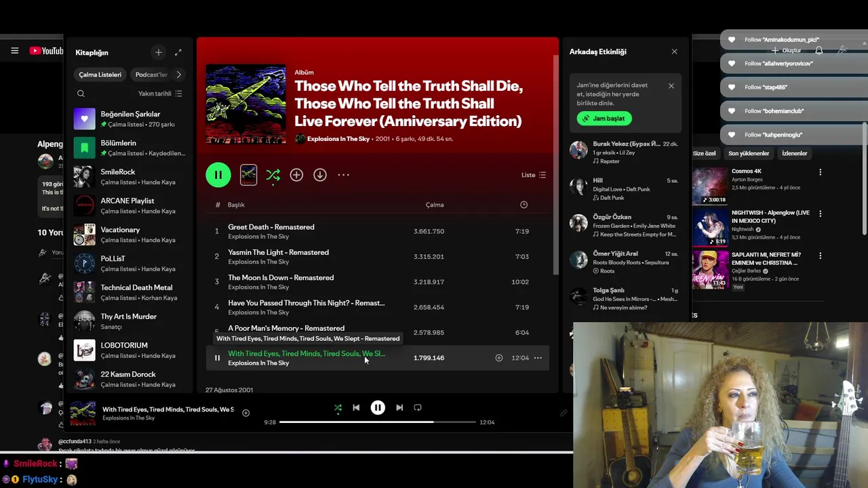Open Özgür Özkan friend activity entry
The height and width of the screenshot is (488, 868).
(x=624, y=226)
